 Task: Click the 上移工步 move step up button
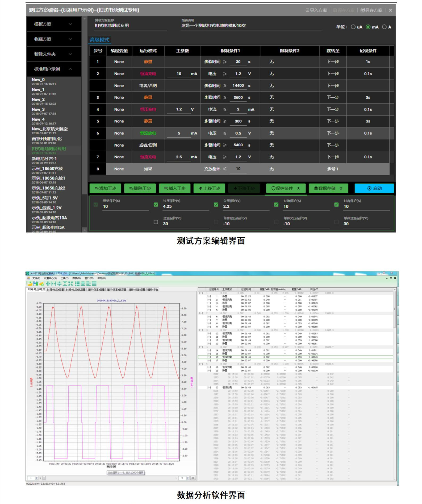point(209,188)
